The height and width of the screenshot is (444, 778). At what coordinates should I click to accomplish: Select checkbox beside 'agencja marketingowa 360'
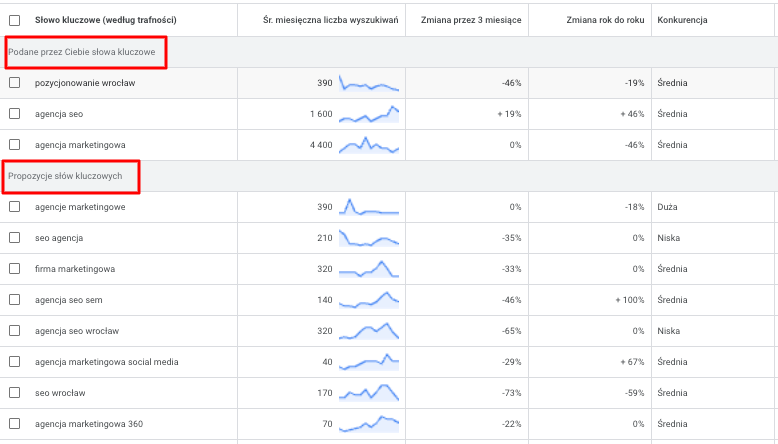14,424
